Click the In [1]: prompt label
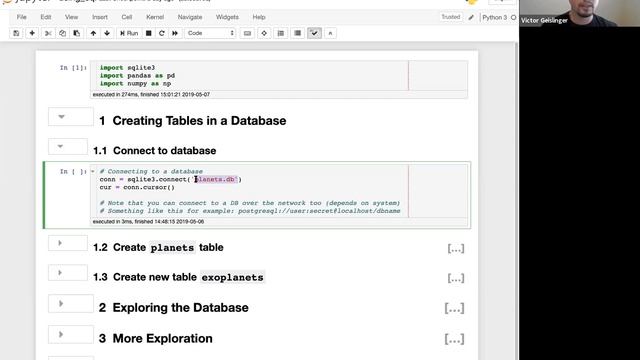Viewport: 640px width, 360px height. 73,68
